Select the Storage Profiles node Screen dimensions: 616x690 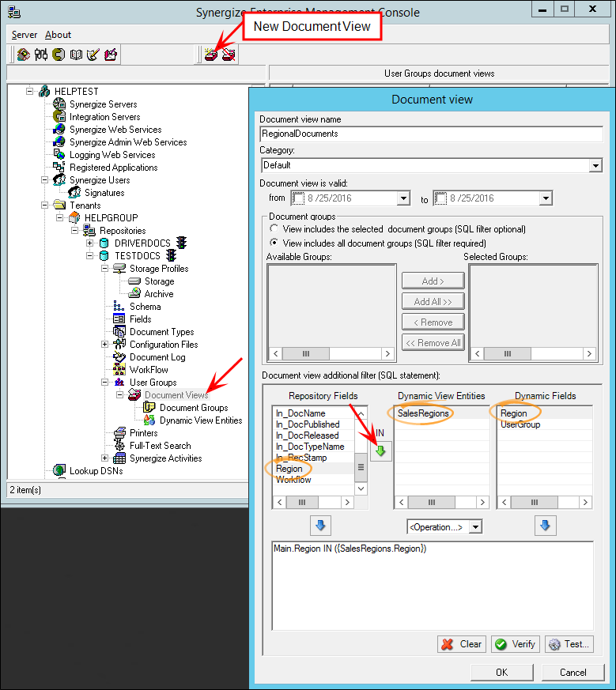[159, 269]
